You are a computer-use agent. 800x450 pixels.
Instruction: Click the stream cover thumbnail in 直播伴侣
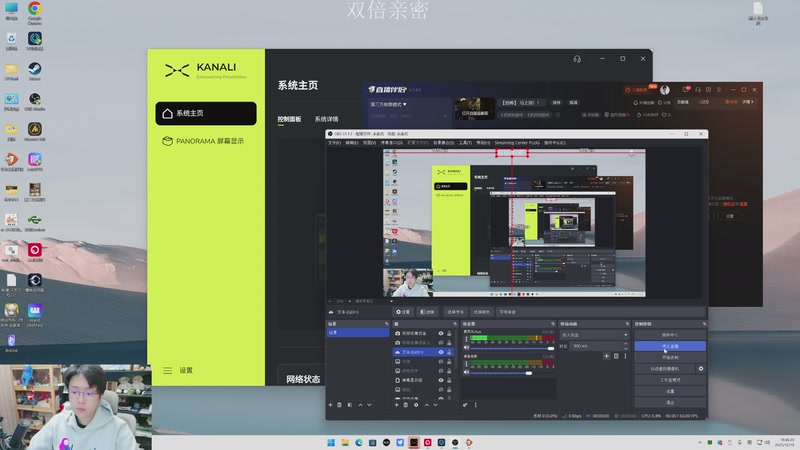pyautogui.click(x=474, y=108)
